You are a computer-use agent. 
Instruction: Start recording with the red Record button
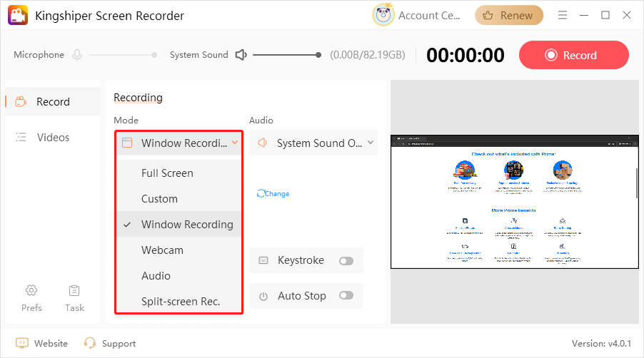click(x=573, y=55)
